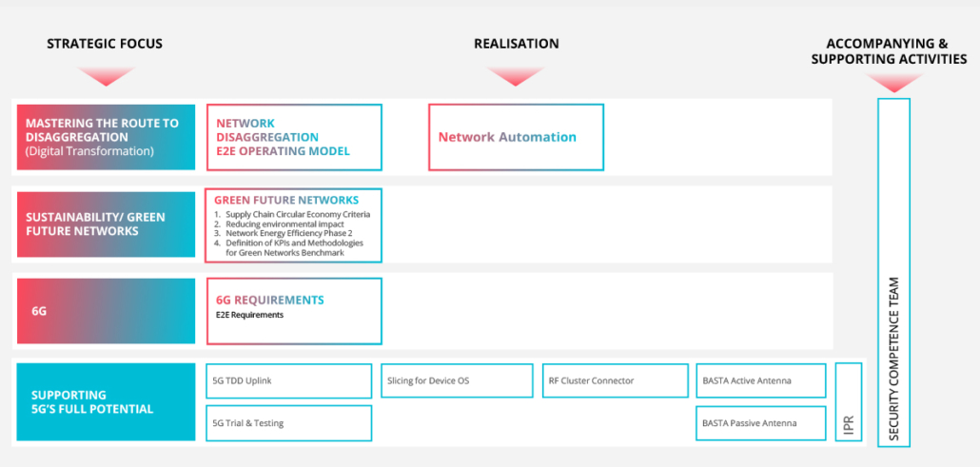
Task: Open the Green Future Networks box
Action: tap(294, 224)
